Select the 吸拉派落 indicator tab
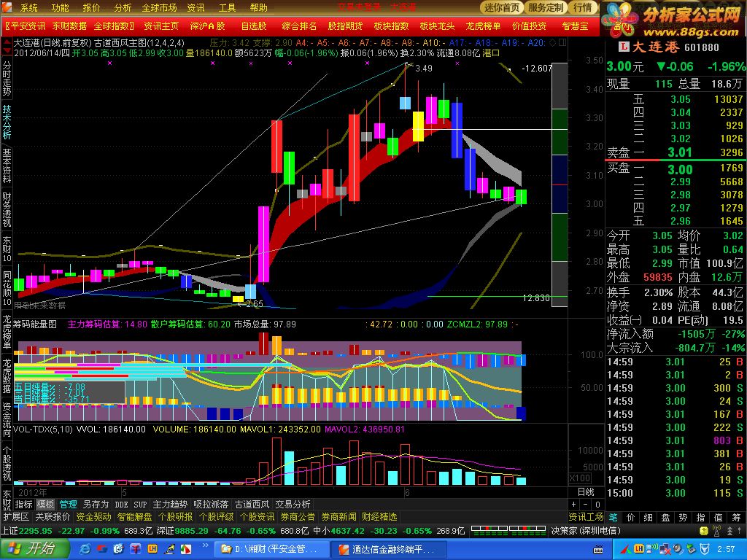 [211, 505]
